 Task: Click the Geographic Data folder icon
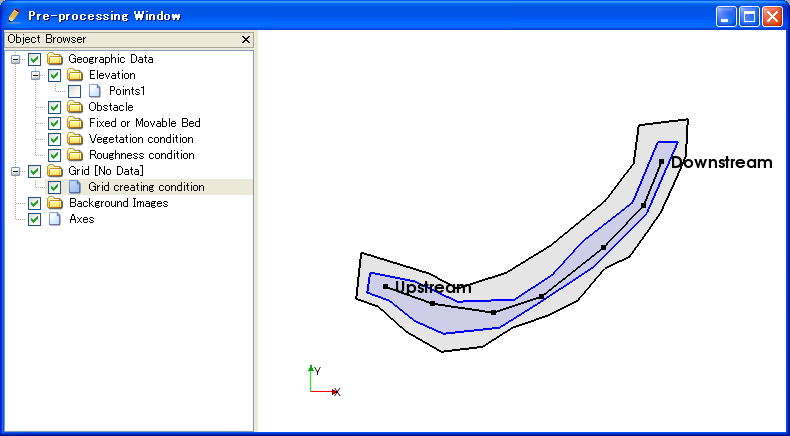tap(54, 59)
